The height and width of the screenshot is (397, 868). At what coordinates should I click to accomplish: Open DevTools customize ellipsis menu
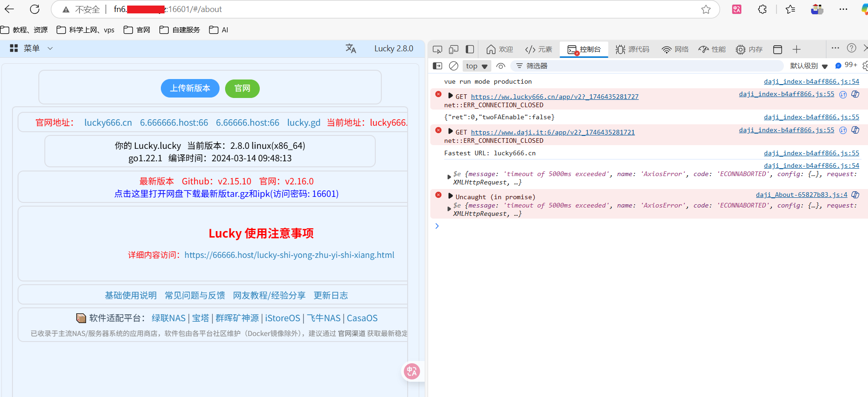pyautogui.click(x=835, y=48)
